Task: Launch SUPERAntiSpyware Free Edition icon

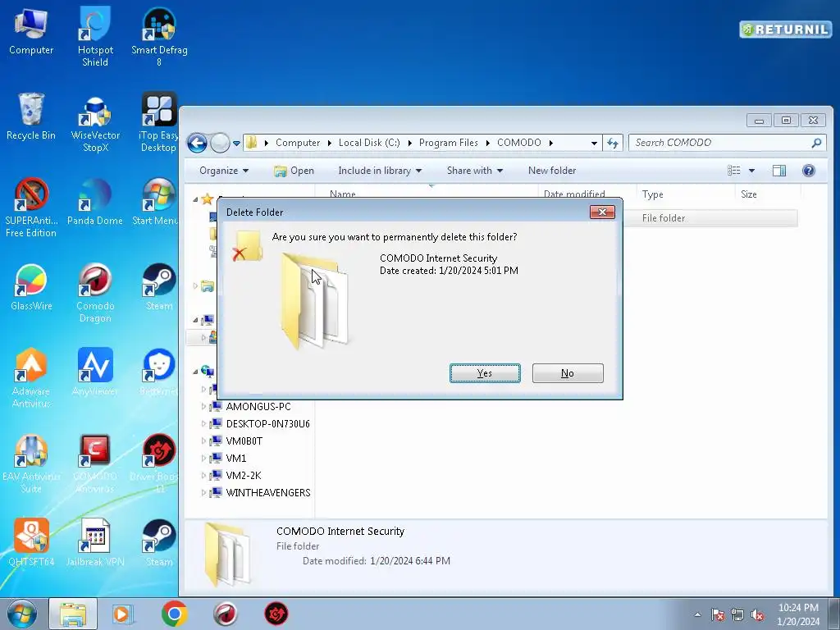Action: pyautogui.click(x=31, y=208)
